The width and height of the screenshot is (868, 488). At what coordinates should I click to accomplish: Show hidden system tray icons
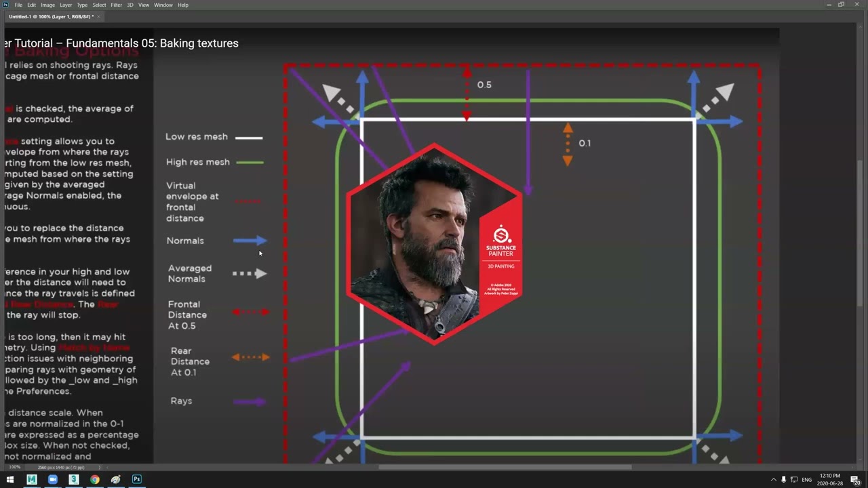[773, 480]
